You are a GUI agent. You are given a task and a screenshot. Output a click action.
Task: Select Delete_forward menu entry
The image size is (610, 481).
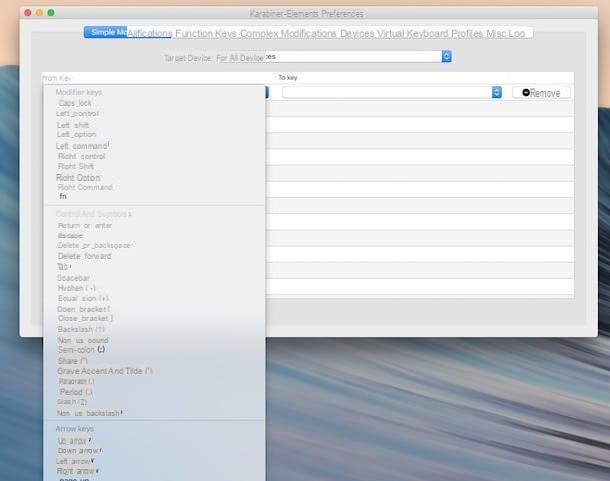84,256
